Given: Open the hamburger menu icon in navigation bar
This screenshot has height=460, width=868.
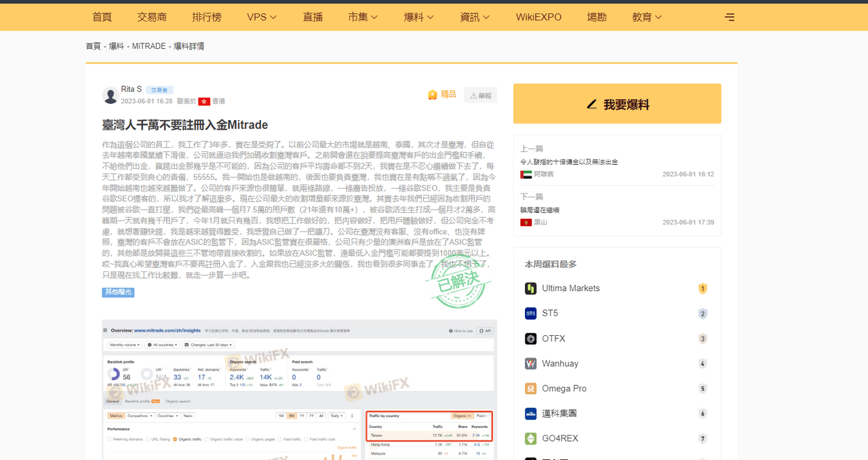Looking at the screenshot, I should pyautogui.click(x=730, y=17).
